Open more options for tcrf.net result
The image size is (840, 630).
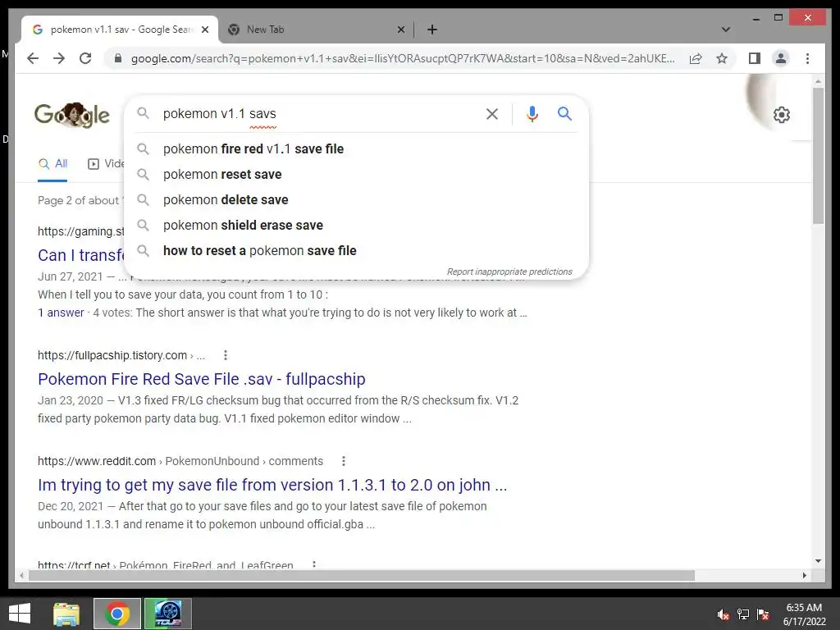tap(314, 564)
